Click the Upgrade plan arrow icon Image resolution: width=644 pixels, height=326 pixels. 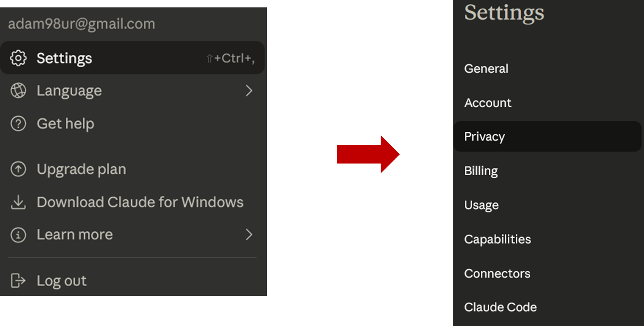pyautogui.click(x=18, y=169)
